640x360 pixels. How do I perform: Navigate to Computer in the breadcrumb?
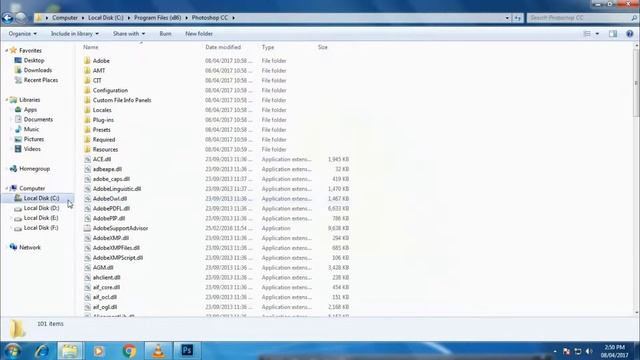[x=64, y=18]
